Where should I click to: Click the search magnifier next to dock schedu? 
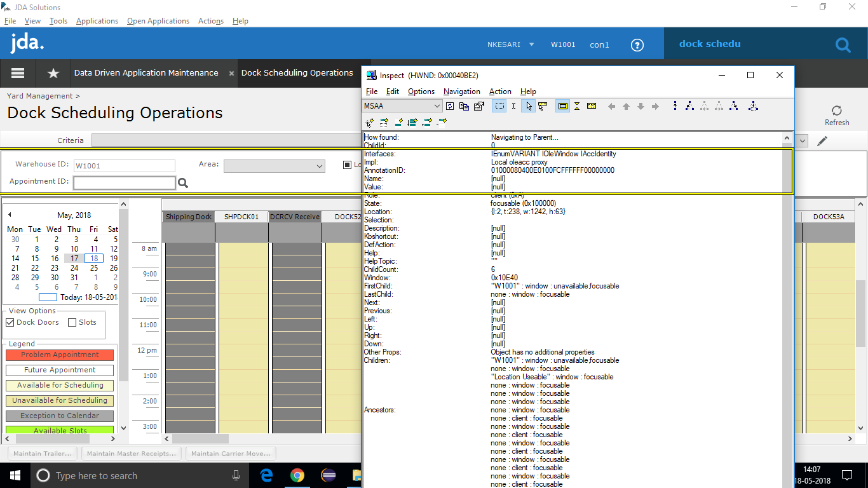coord(843,45)
